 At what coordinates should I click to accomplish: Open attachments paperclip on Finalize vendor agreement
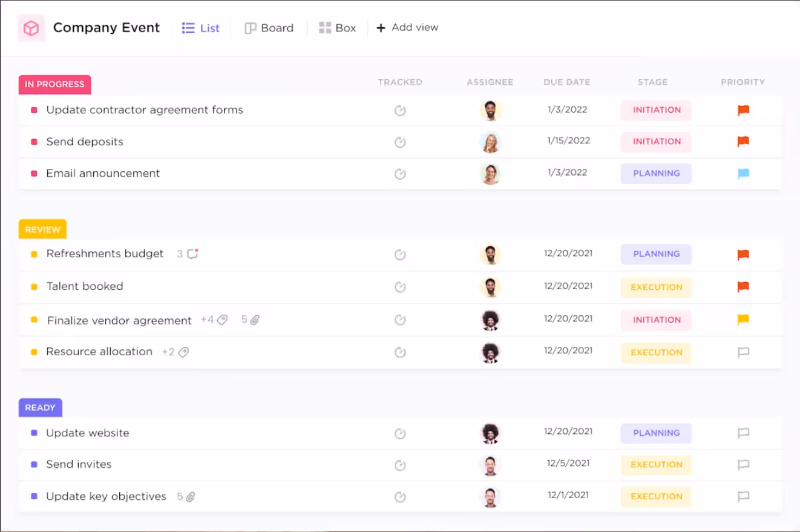255,320
